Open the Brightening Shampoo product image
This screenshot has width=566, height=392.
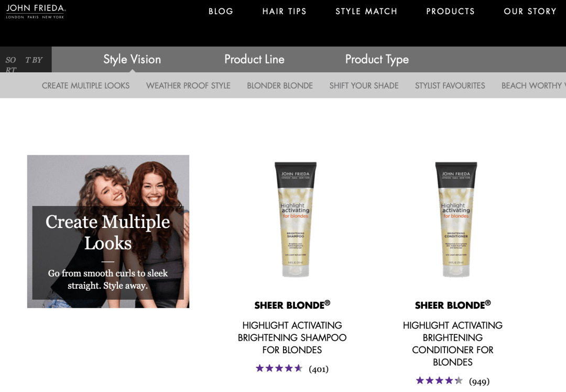(x=296, y=220)
